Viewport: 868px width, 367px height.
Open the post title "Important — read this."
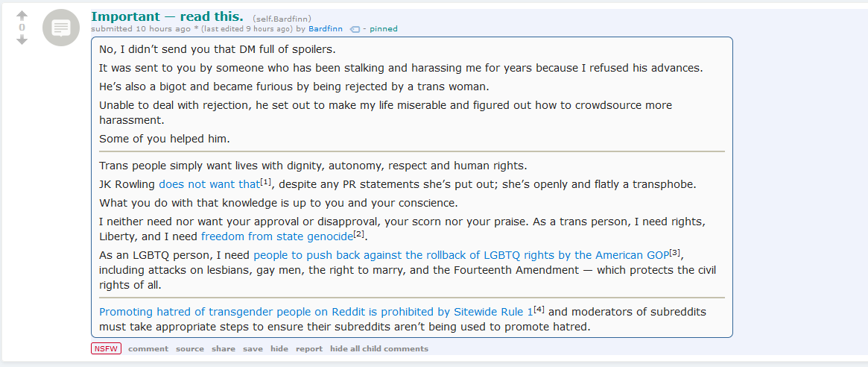click(167, 16)
